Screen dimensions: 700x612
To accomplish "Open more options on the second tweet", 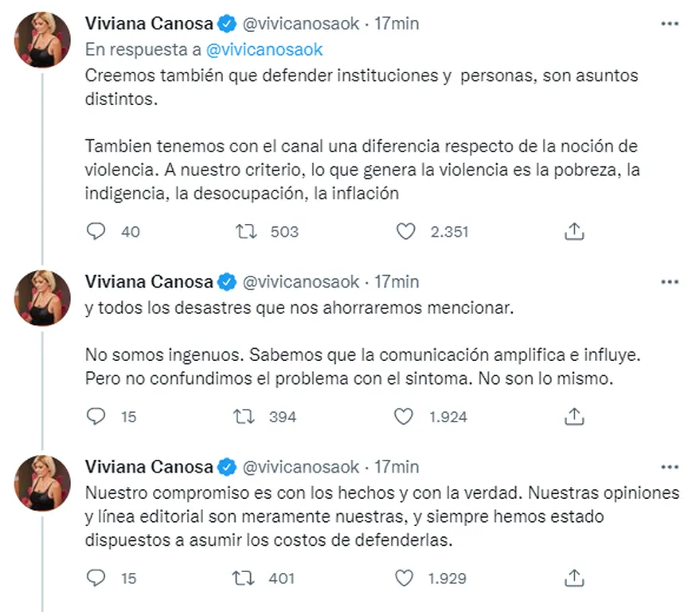I will 670,282.
